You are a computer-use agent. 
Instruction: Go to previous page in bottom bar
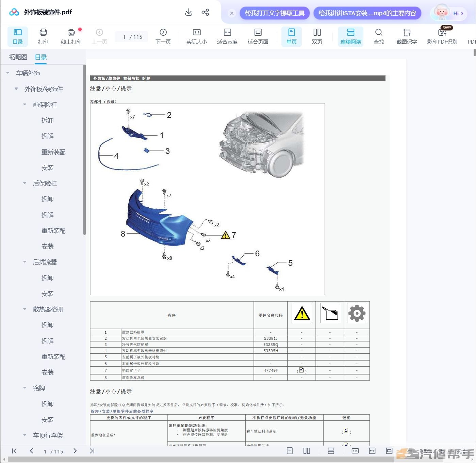coord(31,451)
